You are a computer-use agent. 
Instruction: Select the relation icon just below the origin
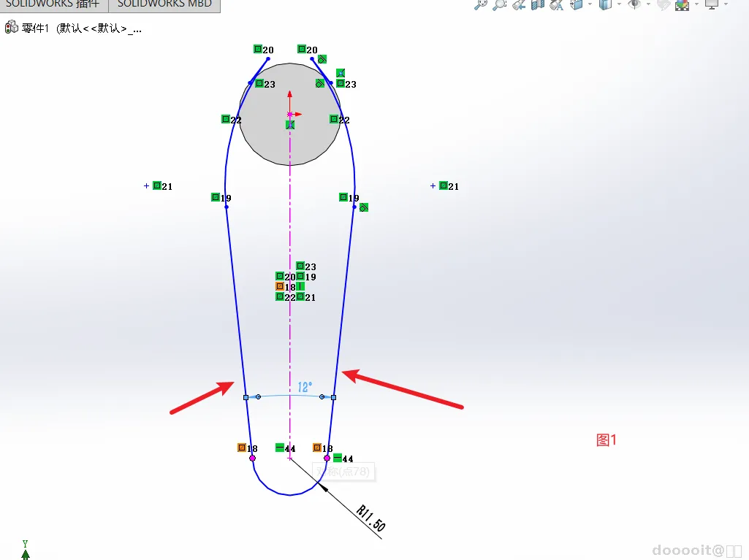click(x=290, y=125)
